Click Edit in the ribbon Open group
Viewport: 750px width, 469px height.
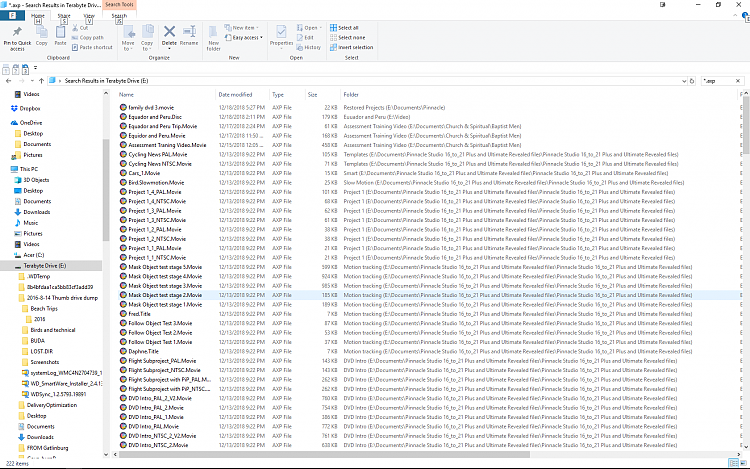[x=305, y=37]
